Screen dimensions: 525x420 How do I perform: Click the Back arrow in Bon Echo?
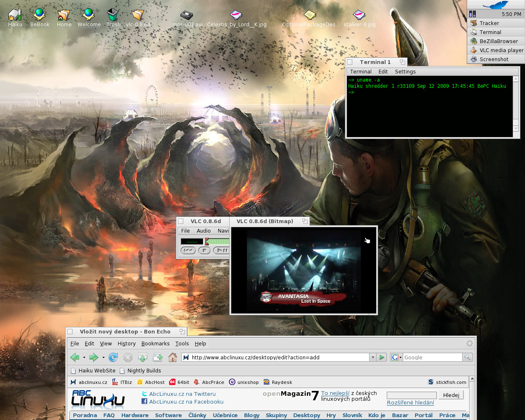(75, 357)
